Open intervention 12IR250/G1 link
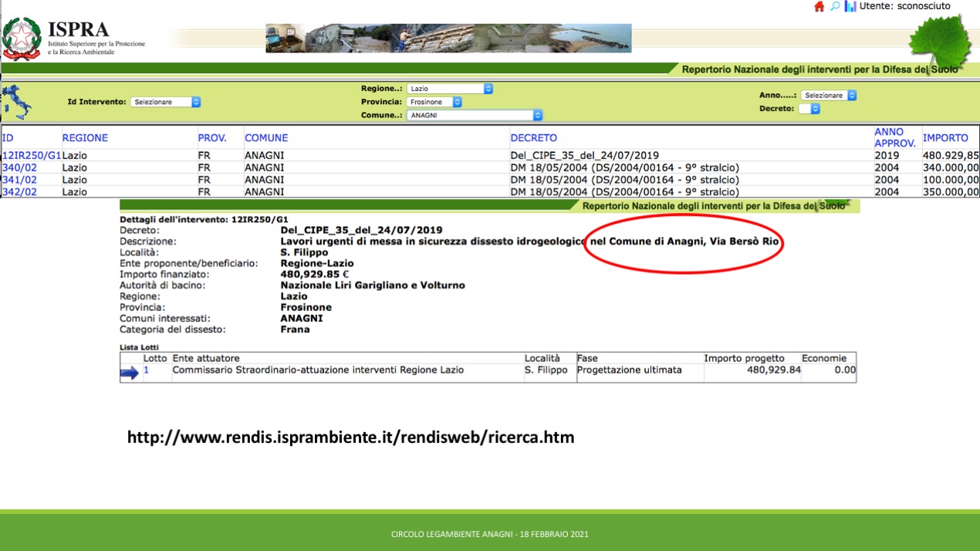Screen dimensions: 980x551 point(31,155)
